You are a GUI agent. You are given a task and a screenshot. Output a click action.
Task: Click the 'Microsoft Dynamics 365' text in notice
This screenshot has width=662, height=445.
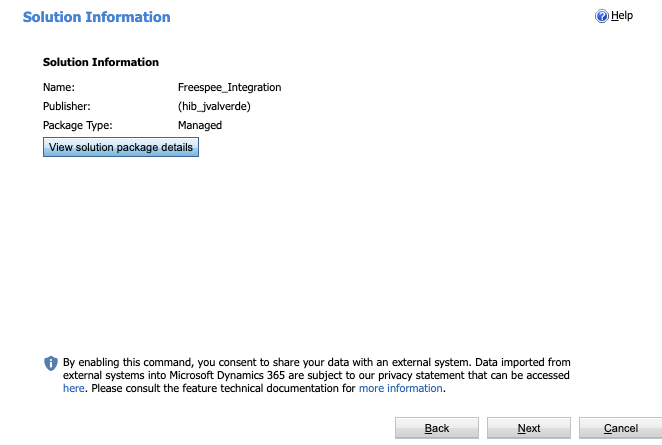coord(227,375)
